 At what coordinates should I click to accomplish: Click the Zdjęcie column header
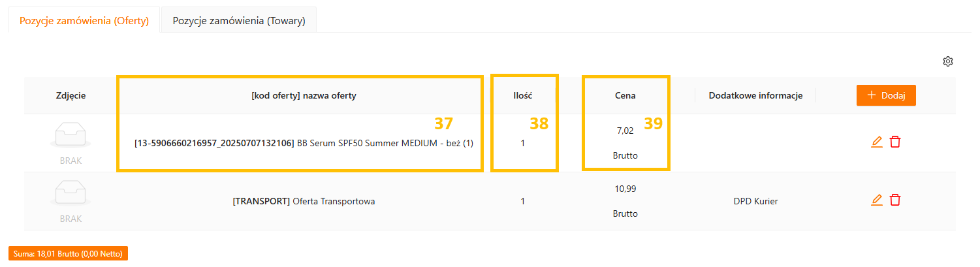click(x=71, y=95)
